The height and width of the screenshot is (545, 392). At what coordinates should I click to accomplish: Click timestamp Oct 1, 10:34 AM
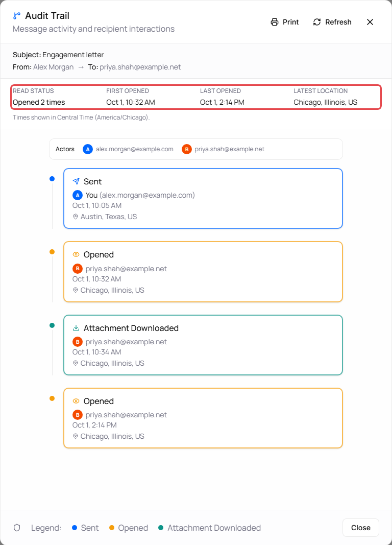tap(97, 352)
